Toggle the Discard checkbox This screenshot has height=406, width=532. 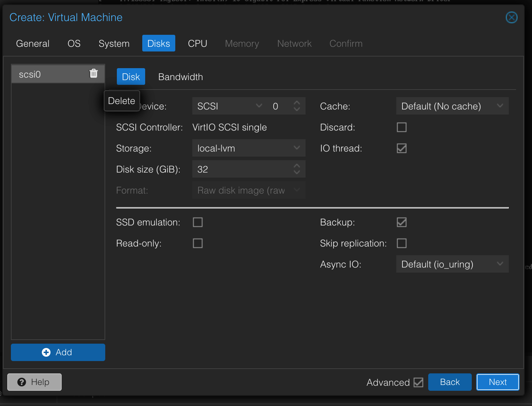coord(402,127)
